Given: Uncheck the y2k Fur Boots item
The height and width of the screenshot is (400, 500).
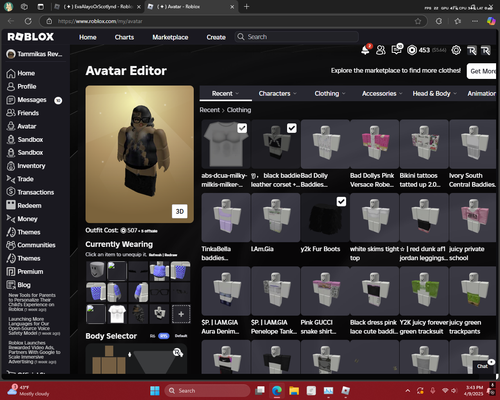Looking at the screenshot, I should pyautogui.click(x=341, y=201).
